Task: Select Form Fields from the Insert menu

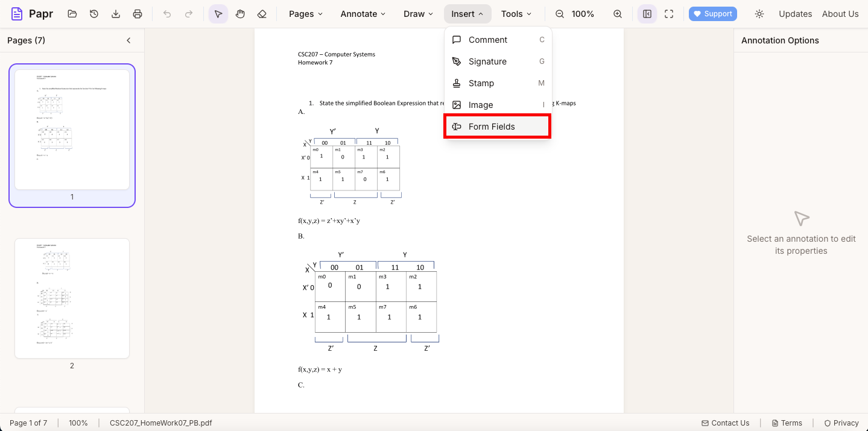Action: click(x=492, y=127)
